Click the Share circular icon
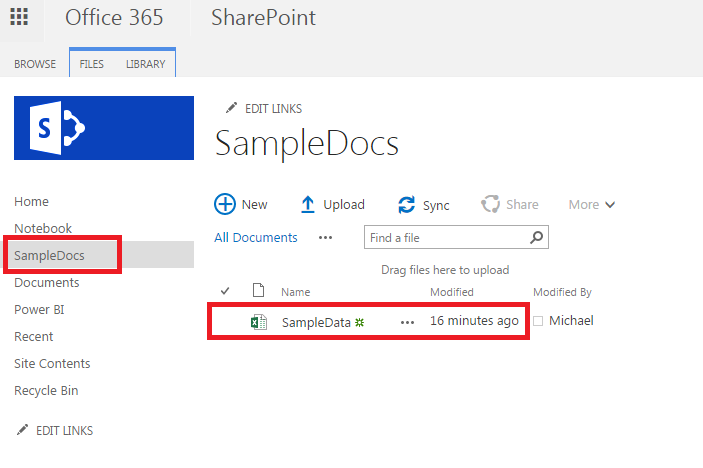Screen dimensions: 703x468 coord(490,204)
